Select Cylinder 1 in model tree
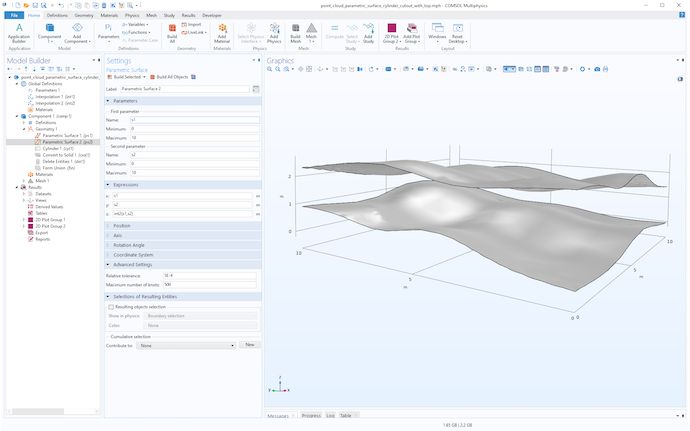This screenshot has width=690, height=431. (x=54, y=149)
